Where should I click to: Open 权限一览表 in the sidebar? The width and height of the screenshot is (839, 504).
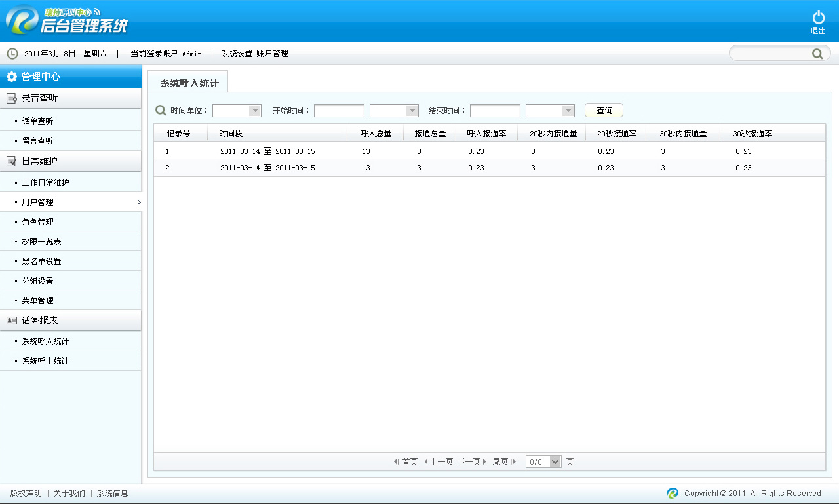(71, 242)
